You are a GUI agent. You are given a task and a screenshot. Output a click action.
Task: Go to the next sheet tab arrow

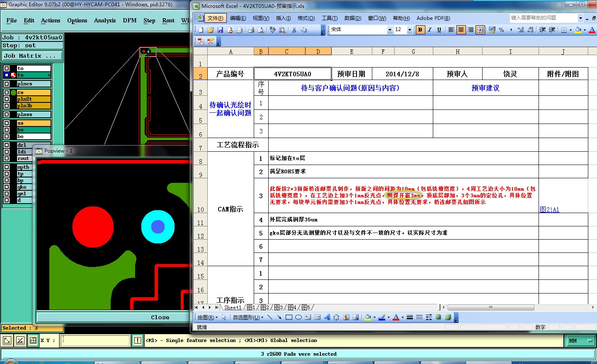click(210, 307)
